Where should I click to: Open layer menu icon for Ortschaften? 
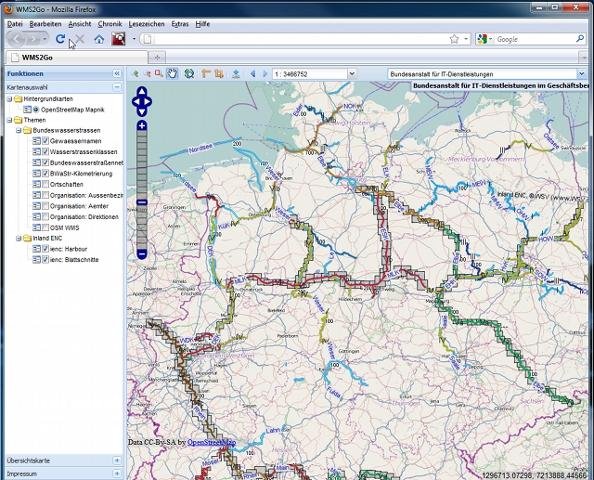pyautogui.click(x=36, y=184)
